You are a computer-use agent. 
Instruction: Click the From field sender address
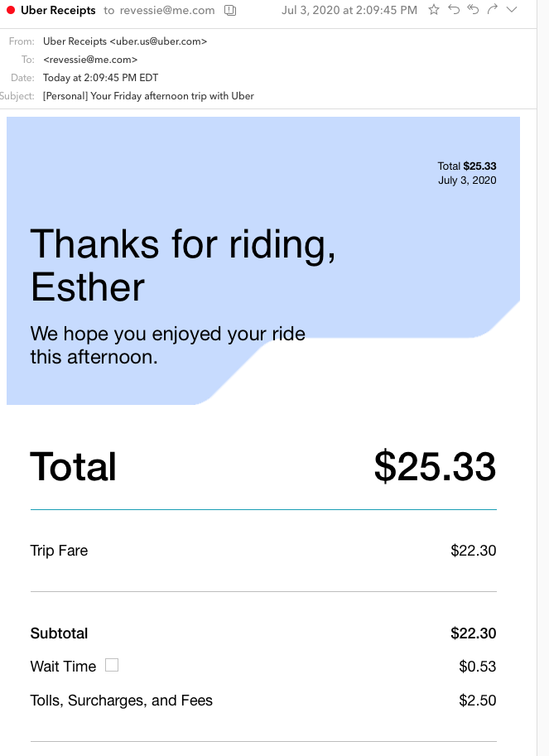(125, 41)
